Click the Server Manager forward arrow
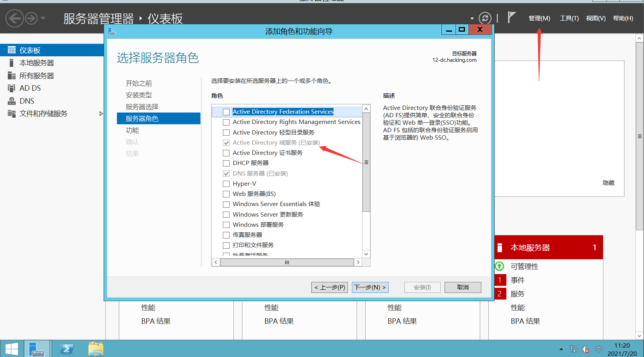The width and height of the screenshot is (644, 357). pos(31,18)
